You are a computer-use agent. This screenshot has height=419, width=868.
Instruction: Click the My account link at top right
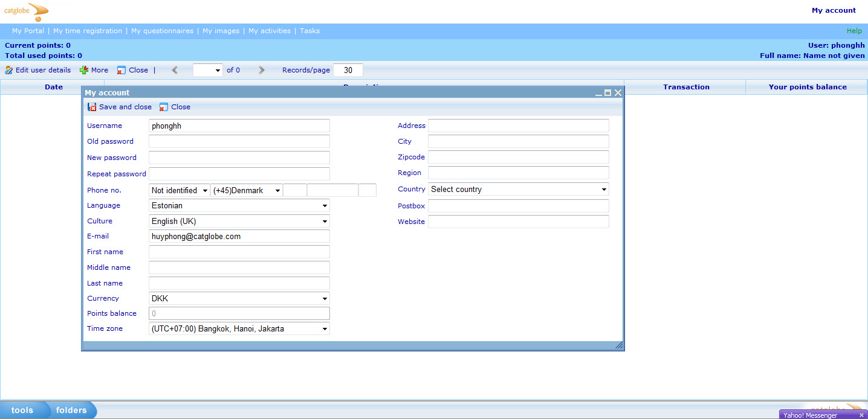pyautogui.click(x=834, y=10)
